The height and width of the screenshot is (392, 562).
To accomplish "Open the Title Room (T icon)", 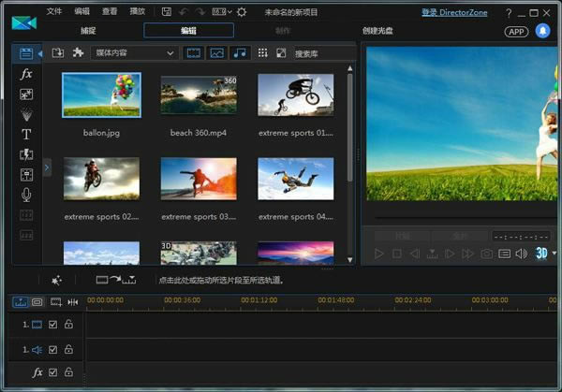I will coord(26,134).
